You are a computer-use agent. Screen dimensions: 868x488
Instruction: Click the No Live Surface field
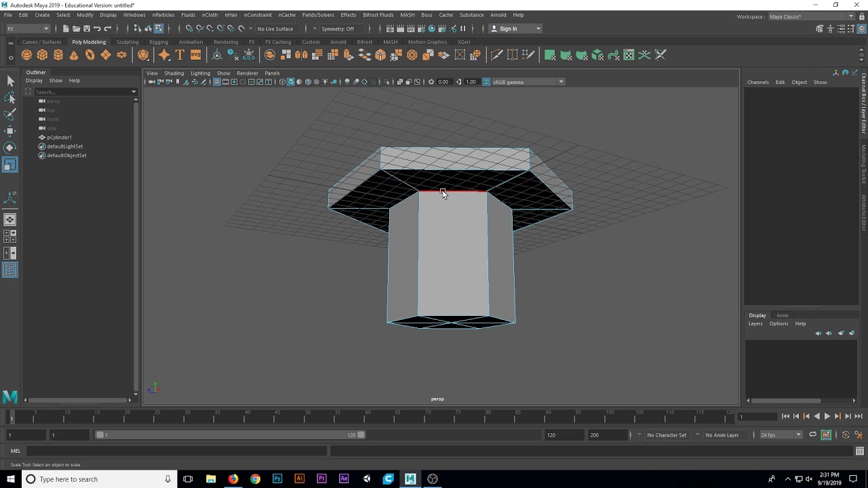click(275, 28)
